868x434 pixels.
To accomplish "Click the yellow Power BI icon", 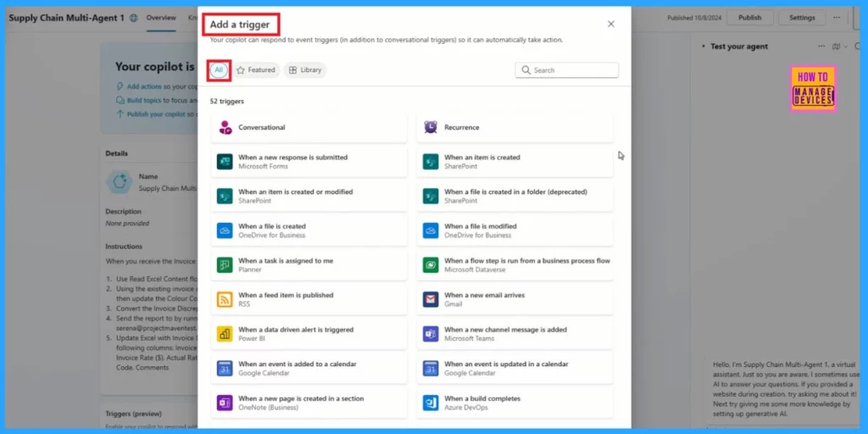I will (225, 334).
